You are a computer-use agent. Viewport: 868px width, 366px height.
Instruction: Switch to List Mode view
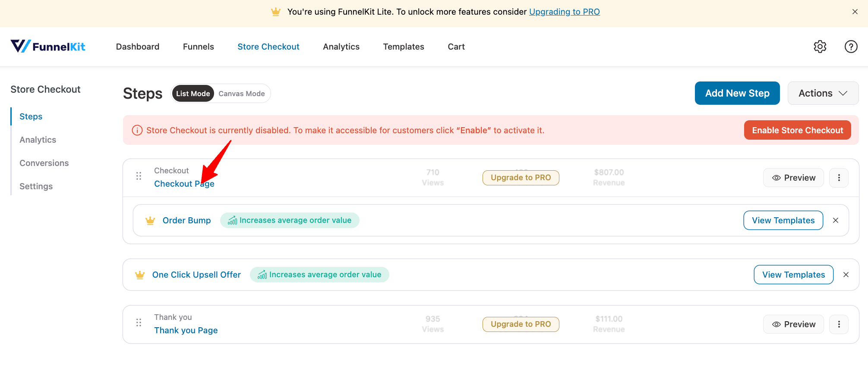tap(193, 94)
